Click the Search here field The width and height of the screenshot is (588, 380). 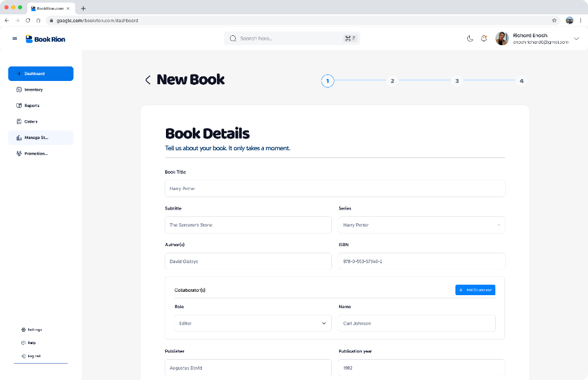(x=292, y=39)
